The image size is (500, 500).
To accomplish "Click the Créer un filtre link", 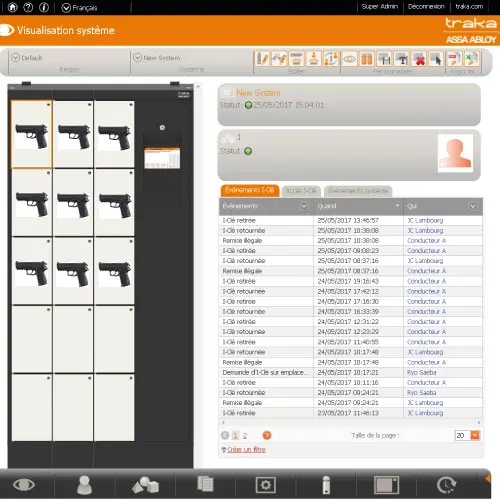I will (x=246, y=450).
